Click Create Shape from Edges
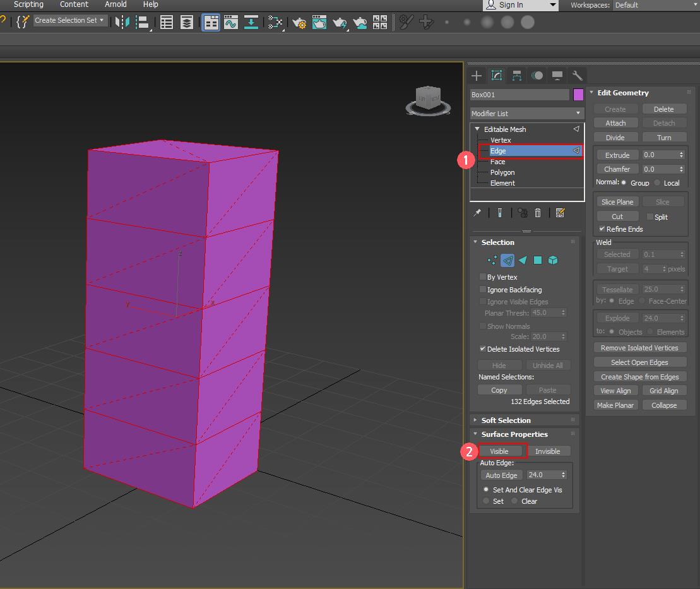This screenshot has width=700, height=589. [640, 377]
